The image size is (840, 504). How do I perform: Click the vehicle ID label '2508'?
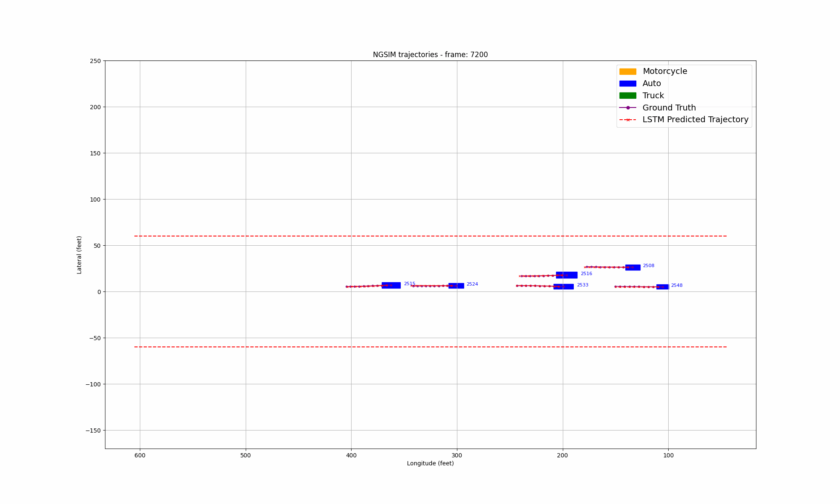(x=648, y=266)
